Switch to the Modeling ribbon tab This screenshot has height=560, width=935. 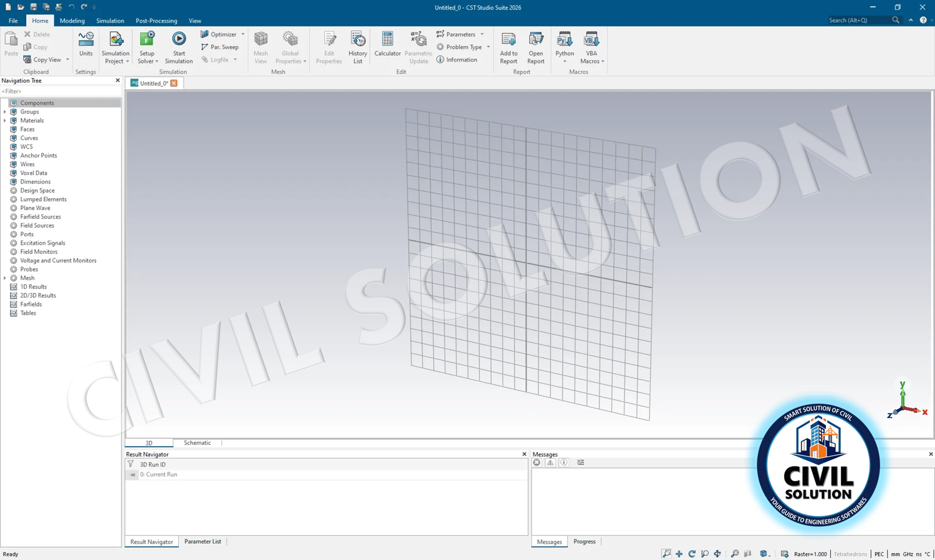point(72,21)
